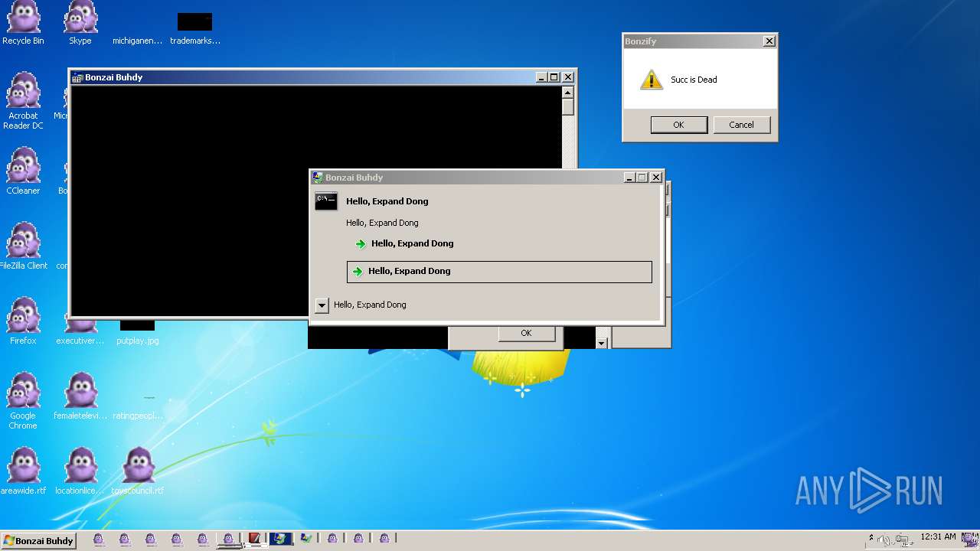
Task: Click the Succ is Dead message text
Action: [x=694, y=80]
